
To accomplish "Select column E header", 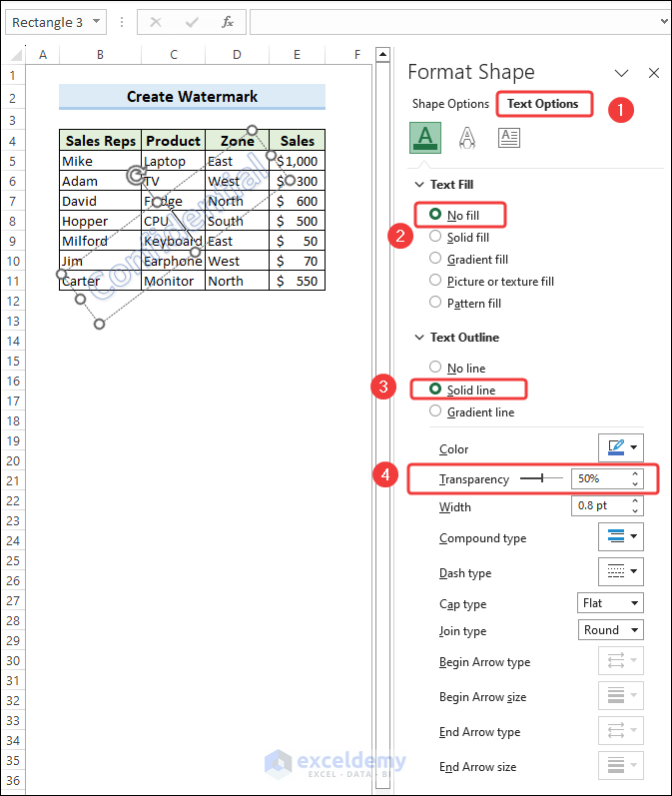I will [x=297, y=55].
